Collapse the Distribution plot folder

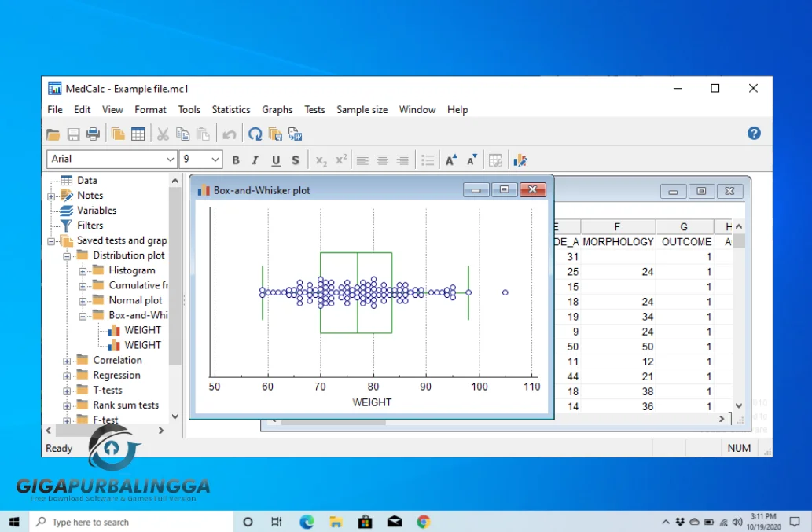coord(67,256)
